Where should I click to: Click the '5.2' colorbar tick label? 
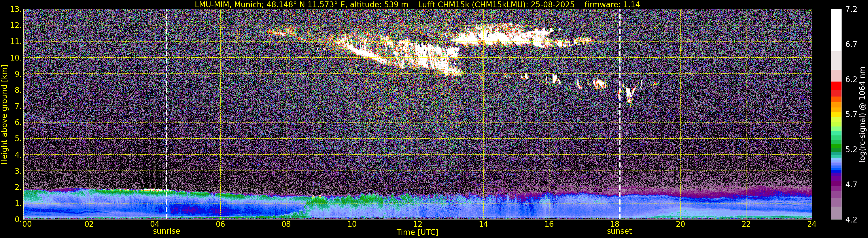851,150
